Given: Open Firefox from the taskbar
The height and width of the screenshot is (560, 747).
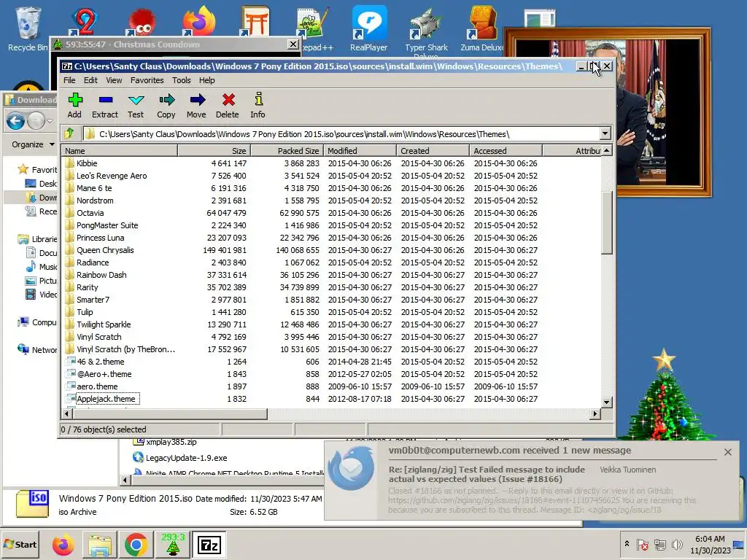Looking at the screenshot, I should (63, 545).
